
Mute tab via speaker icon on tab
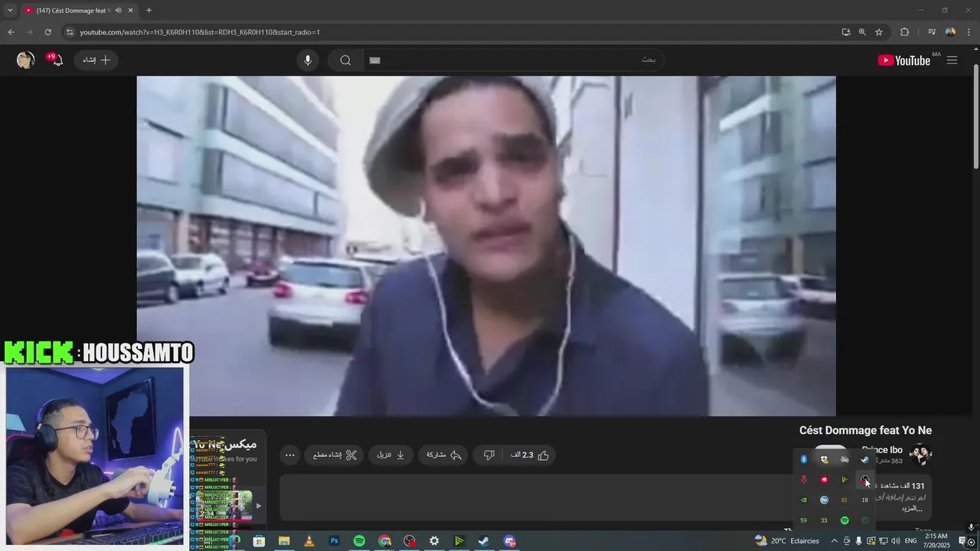tap(118, 11)
